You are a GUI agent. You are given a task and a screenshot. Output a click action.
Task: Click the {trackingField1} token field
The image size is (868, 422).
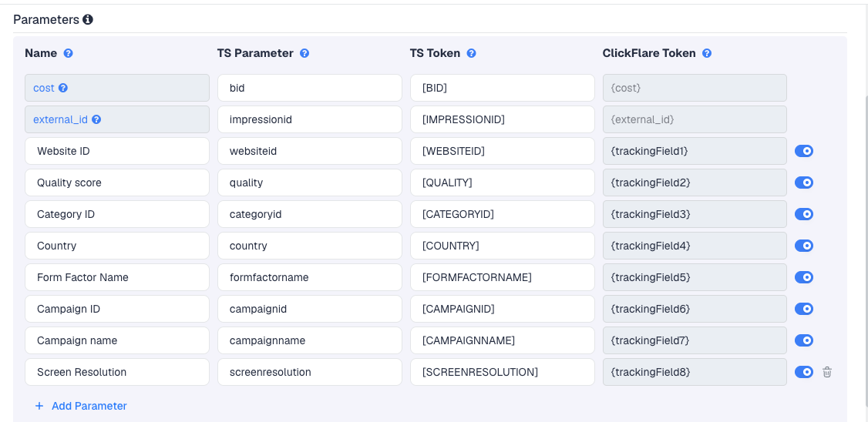pyautogui.click(x=695, y=151)
